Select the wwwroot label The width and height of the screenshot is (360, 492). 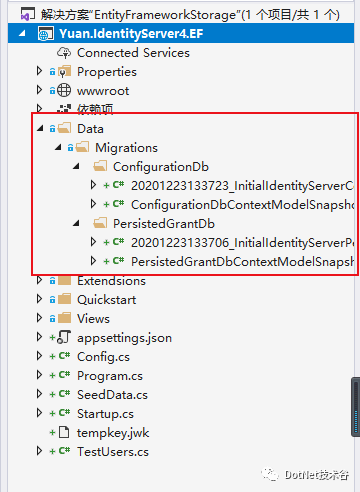pyautogui.click(x=103, y=91)
